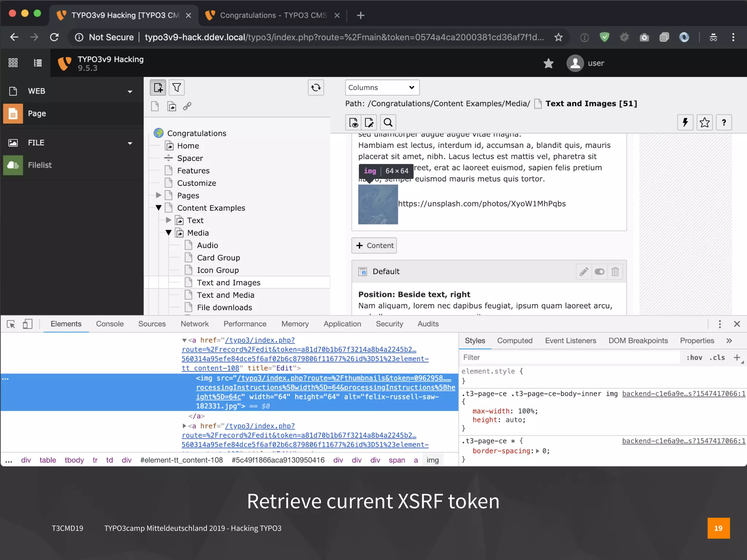Open the Filelist module
Viewport: 747px width, 560px height.
click(72, 165)
